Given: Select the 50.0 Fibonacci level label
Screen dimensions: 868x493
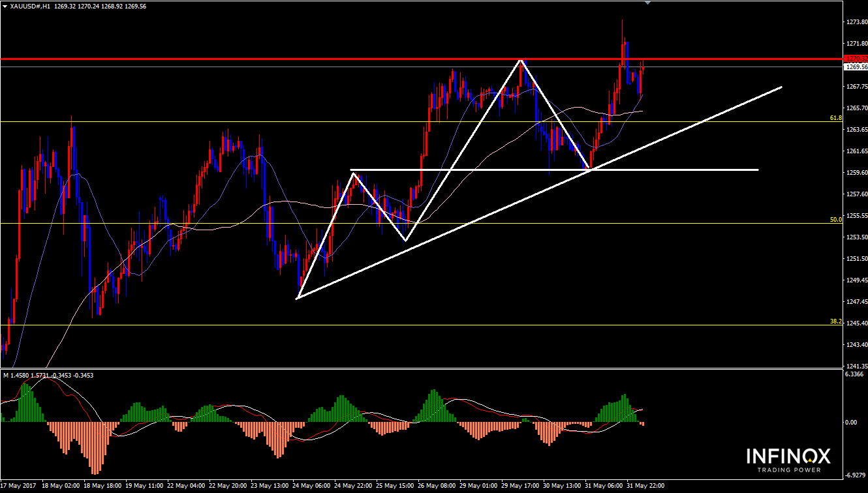Looking at the screenshot, I should click(x=835, y=220).
